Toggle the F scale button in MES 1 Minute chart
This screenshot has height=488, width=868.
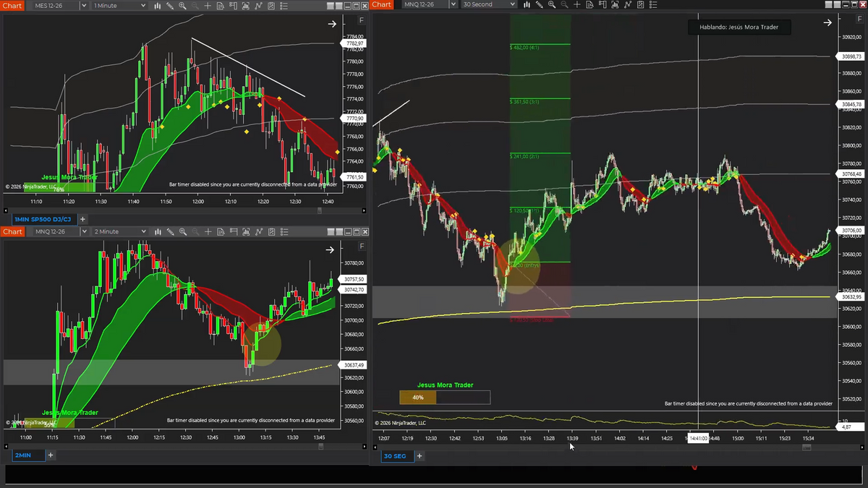pyautogui.click(x=362, y=22)
